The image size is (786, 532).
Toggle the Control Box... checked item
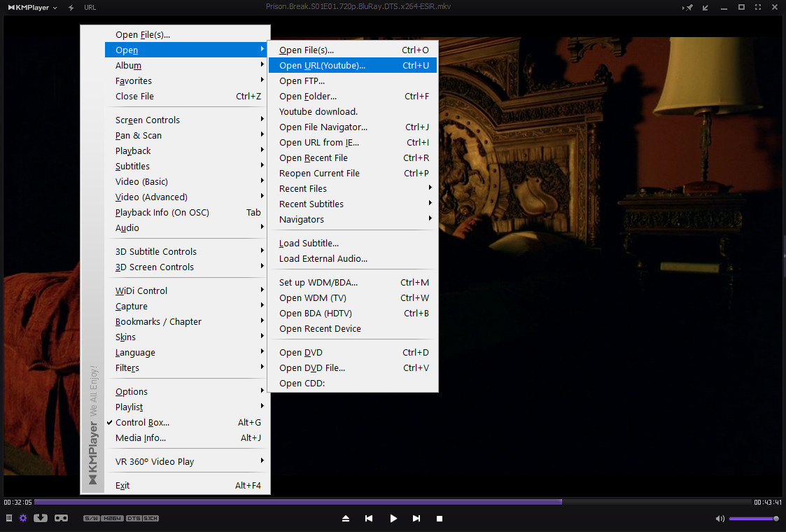pos(142,423)
